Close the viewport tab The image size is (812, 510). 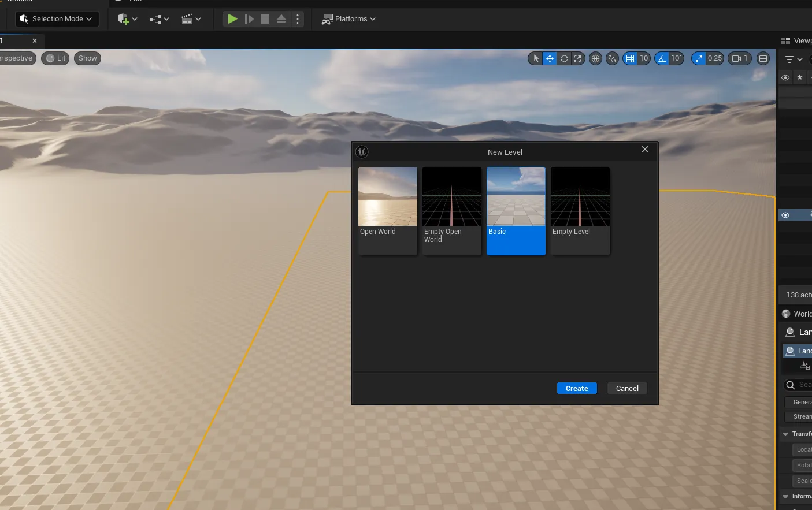pyautogui.click(x=35, y=40)
